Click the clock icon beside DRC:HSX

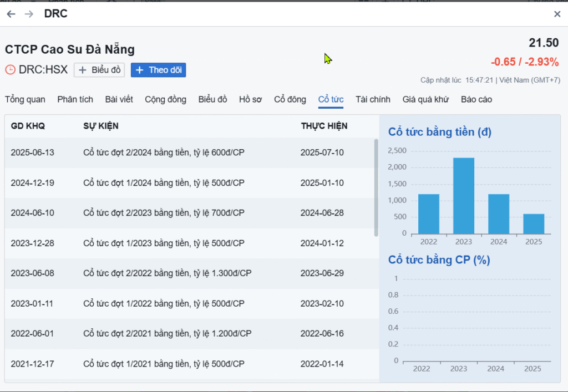coord(11,70)
